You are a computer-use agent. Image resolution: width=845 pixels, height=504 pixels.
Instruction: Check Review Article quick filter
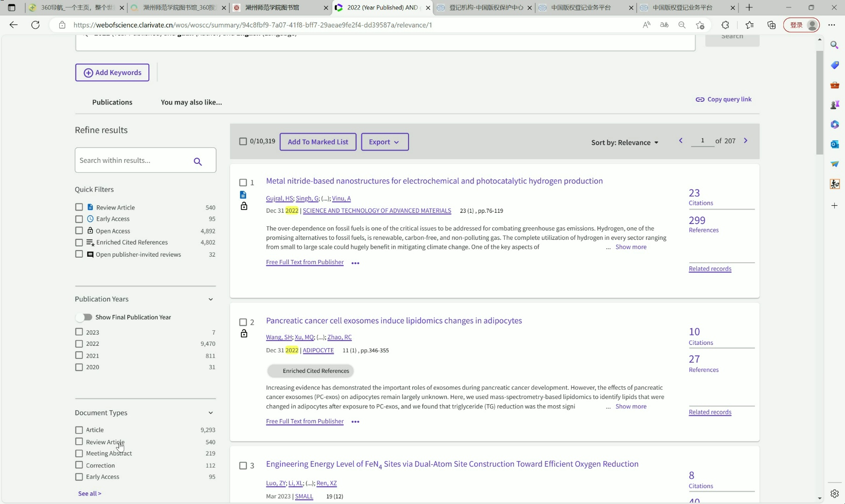(79, 207)
